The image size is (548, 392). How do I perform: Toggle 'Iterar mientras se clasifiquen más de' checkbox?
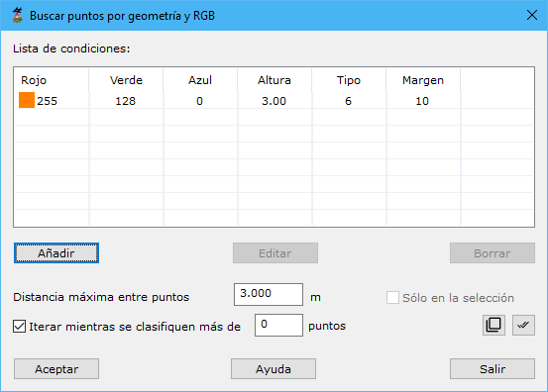pyautogui.click(x=19, y=327)
